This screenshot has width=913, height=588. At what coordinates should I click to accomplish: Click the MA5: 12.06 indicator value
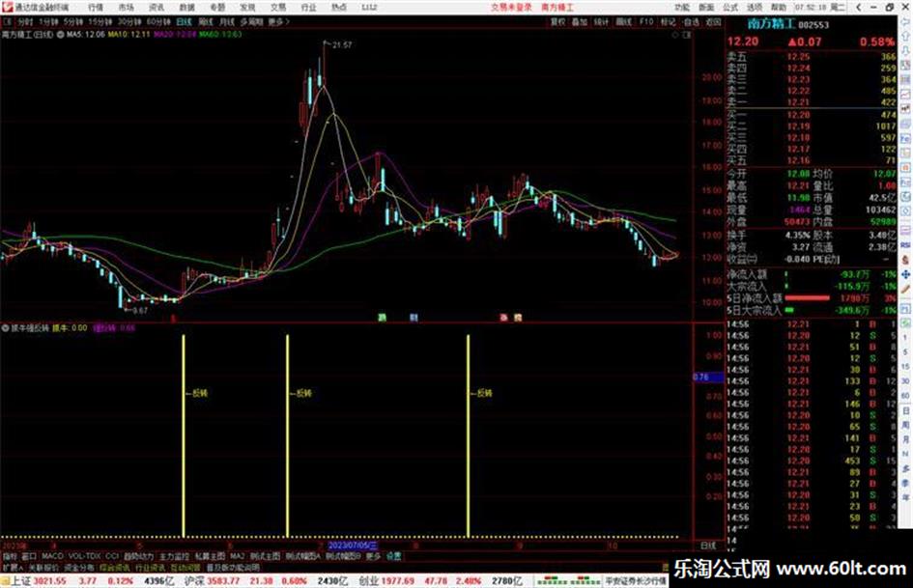[x=86, y=35]
